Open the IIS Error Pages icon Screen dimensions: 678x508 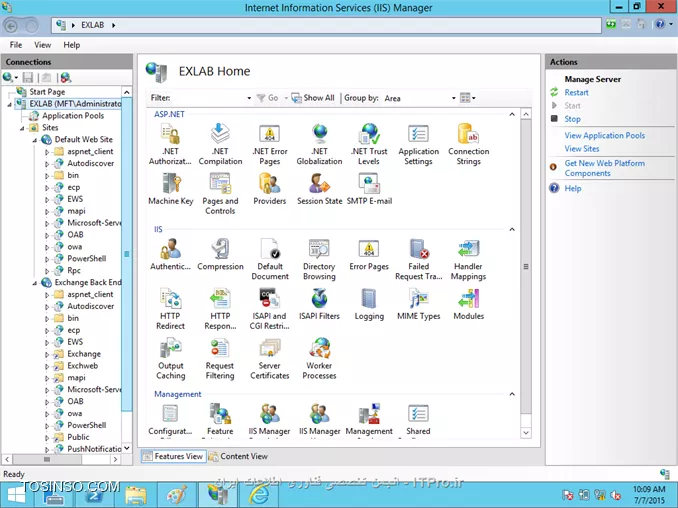pyautogui.click(x=369, y=255)
